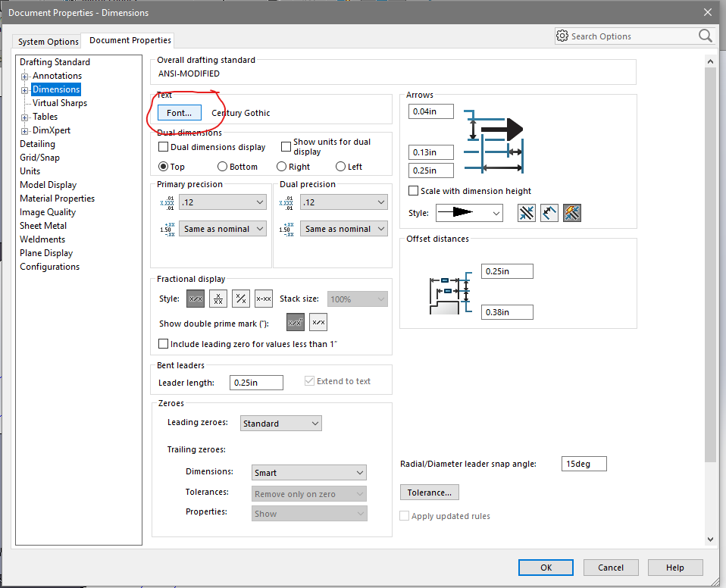Viewport: 726px width, 588px height.
Task: Select the Bottom radio button
Action: coord(222,167)
